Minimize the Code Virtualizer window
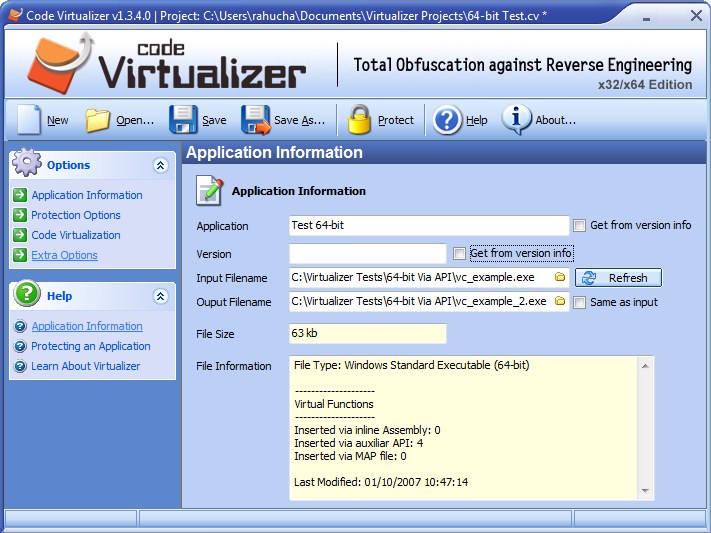 pos(647,18)
